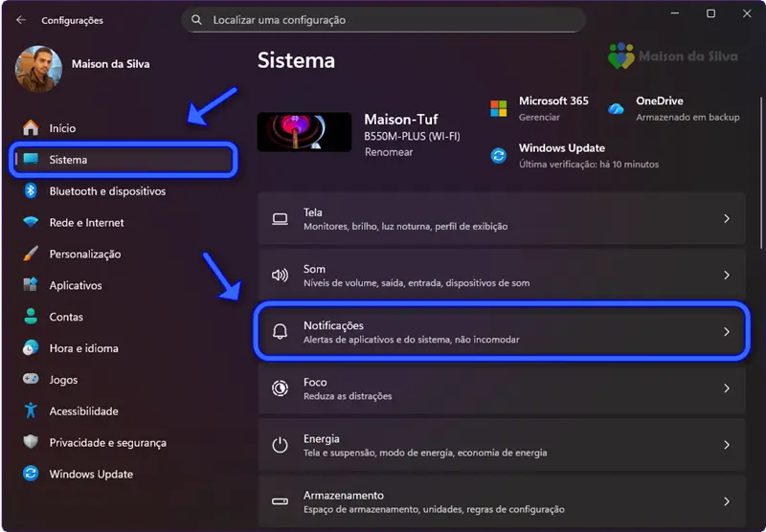Go to Contas in the sidebar
766x532 pixels.
pyautogui.click(x=66, y=318)
